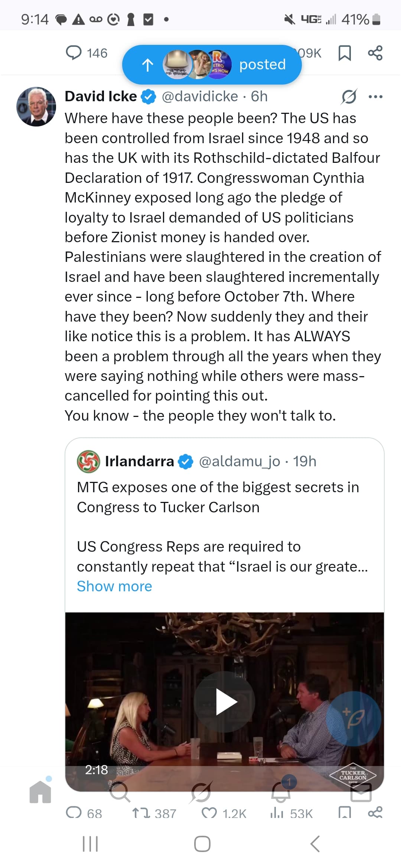Open Irlandarra avatar in quoted post

click(x=88, y=461)
